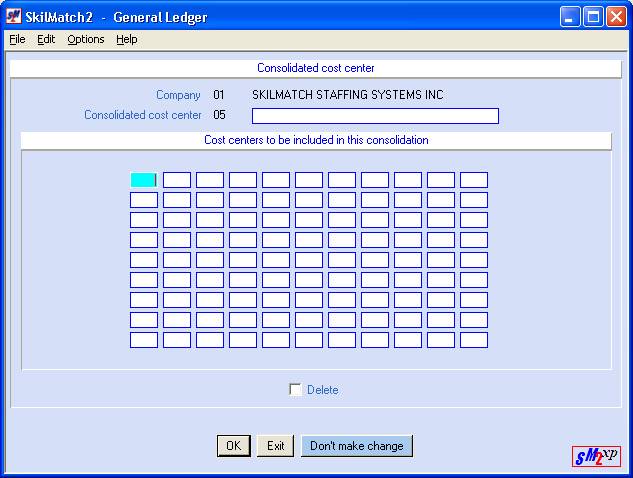633x478 pixels.
Task: Open the Edit menu
Action: pos(46,39)
